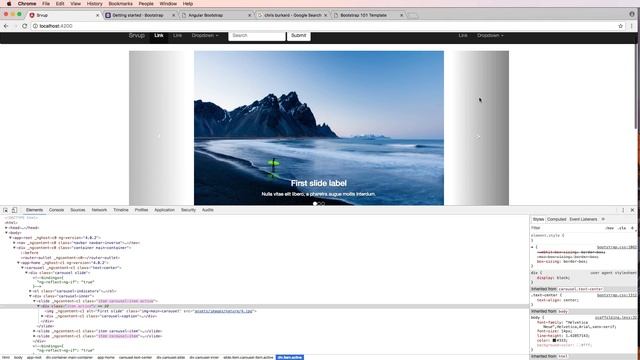The width and height of the screenshot is (640, 360).
Task: Open the left Dropdown in navbar
Action: click(x=205, y=36)
